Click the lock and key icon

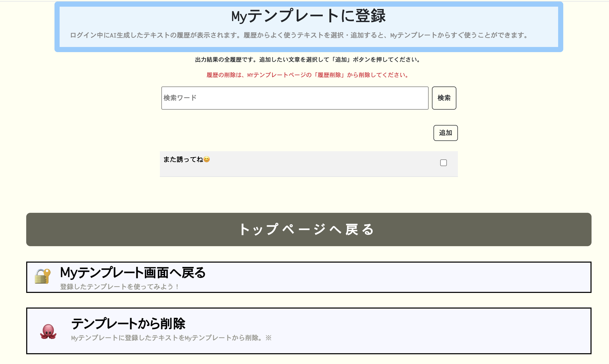click(43, 276)
